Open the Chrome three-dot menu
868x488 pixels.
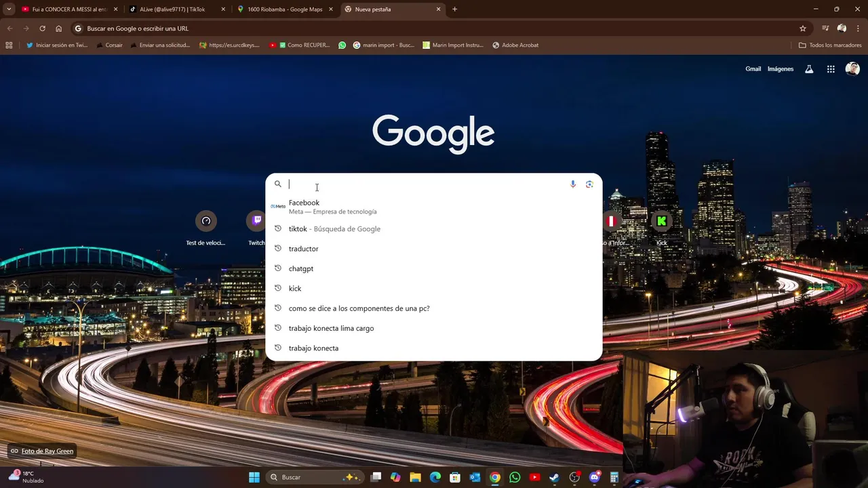tap(858, 28)
